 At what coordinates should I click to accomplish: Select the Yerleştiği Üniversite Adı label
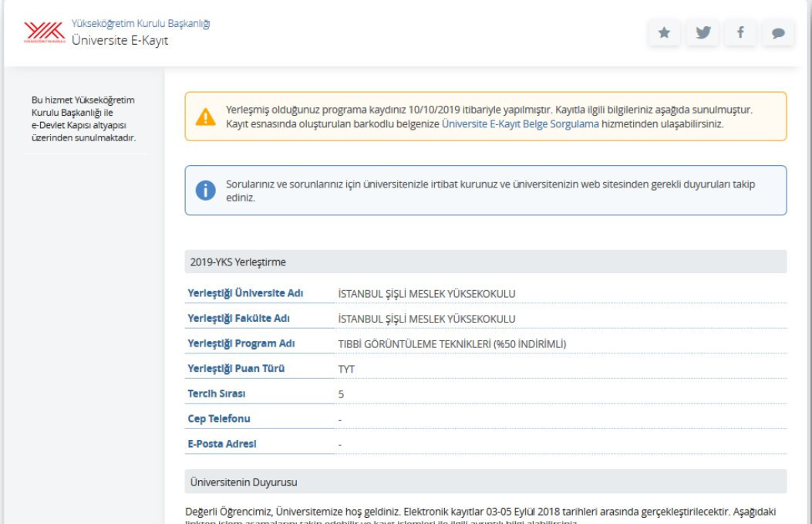coord(246,293)
